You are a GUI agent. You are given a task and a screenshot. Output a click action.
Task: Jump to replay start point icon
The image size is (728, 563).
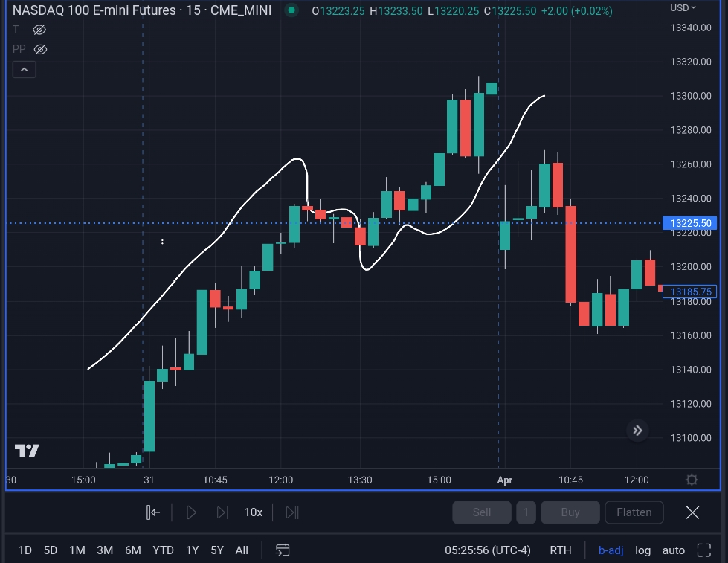coord(152,512)
